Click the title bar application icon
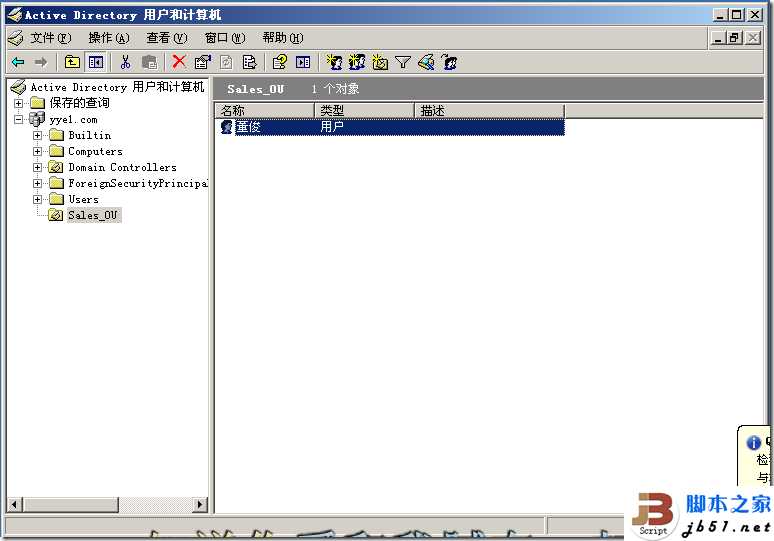The image size is (774, 541). pyautogui.click(x=15, y=15)
